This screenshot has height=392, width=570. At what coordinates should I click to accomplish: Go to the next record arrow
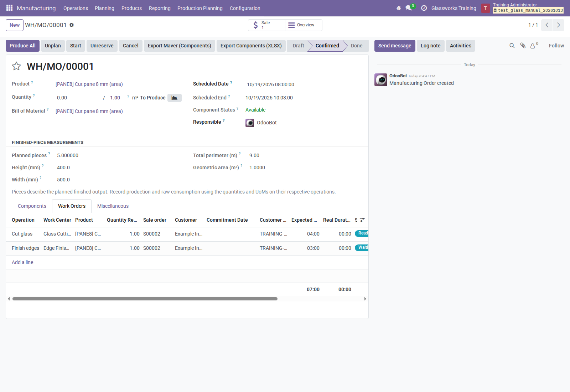[559, 25]
